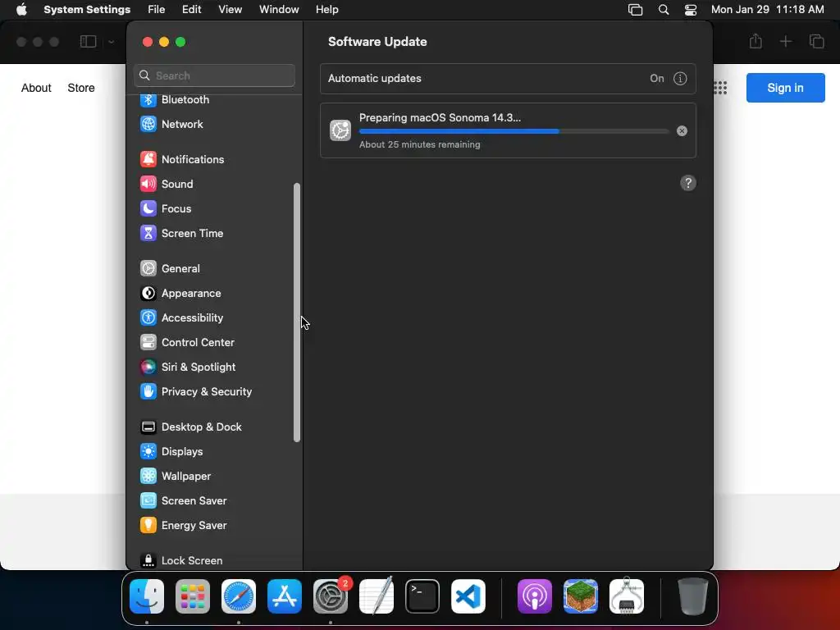This screenshot has width=840, height=630.
Task: Open Safari from the Dock
Action: tap(239, 596)
